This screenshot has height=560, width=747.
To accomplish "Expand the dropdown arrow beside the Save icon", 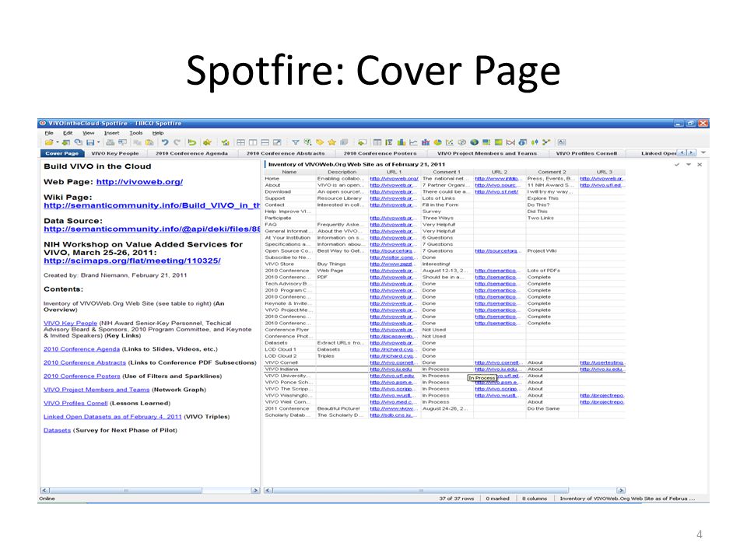I will (x=99, y=142).
